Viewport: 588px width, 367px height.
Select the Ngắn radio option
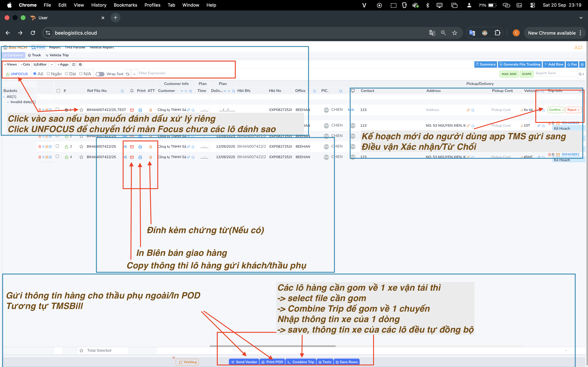coord(48,74)
